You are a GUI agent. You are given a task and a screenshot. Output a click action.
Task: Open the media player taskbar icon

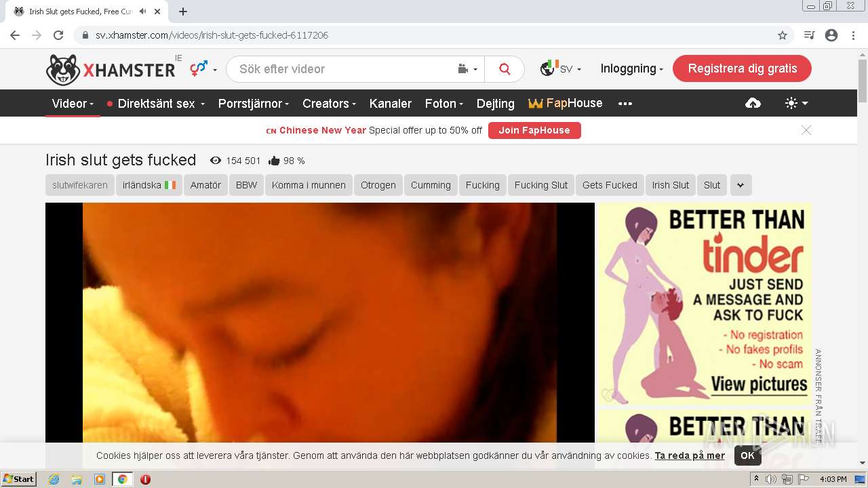[100, 479]
